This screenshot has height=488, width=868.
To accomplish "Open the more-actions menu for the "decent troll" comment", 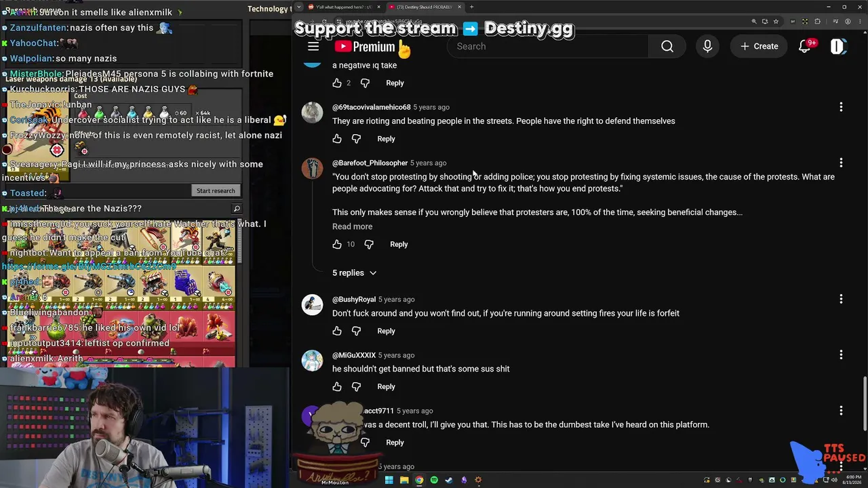I will 841,410.
